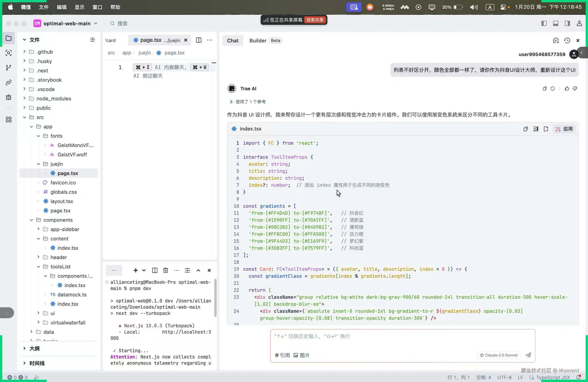The width and height of the screenshot is (588, 382).
Task: Split the terminal panel icon
Action: click(155, 270)
